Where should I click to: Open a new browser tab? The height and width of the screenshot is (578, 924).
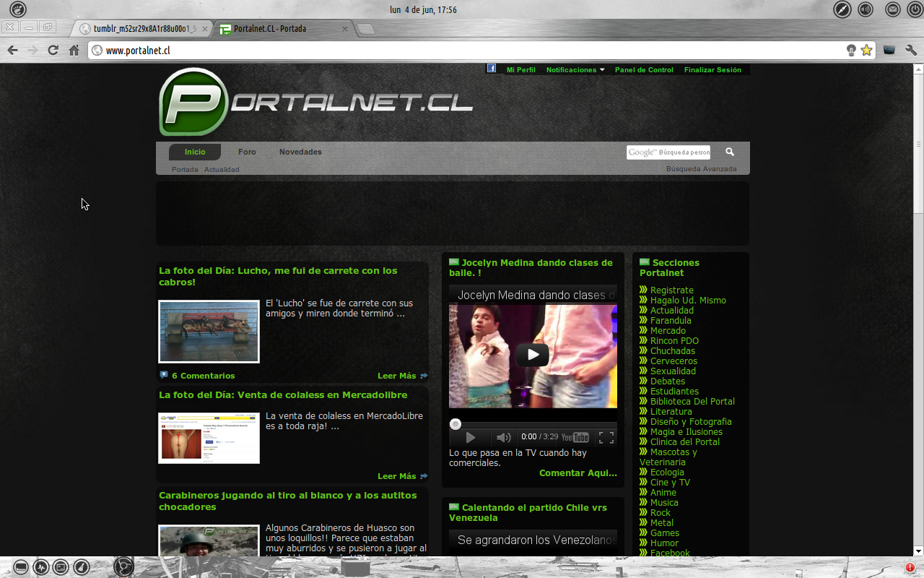click(366, 29)
